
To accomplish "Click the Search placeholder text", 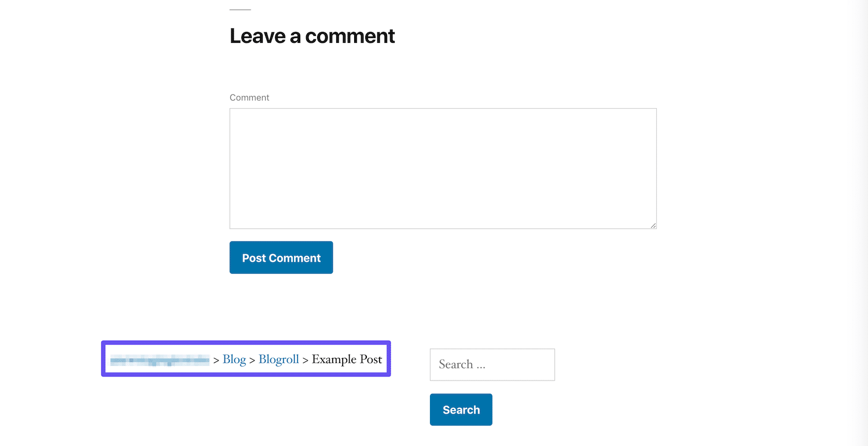I will pos(461,364).
